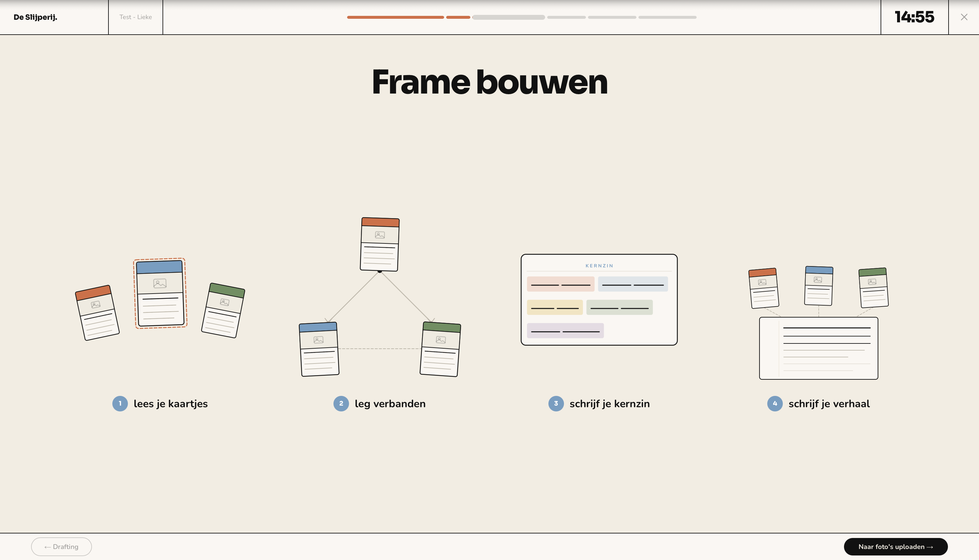Click the small orange card above the story document
The height and width of the screenshot is (560, 979).
[764, 288]
